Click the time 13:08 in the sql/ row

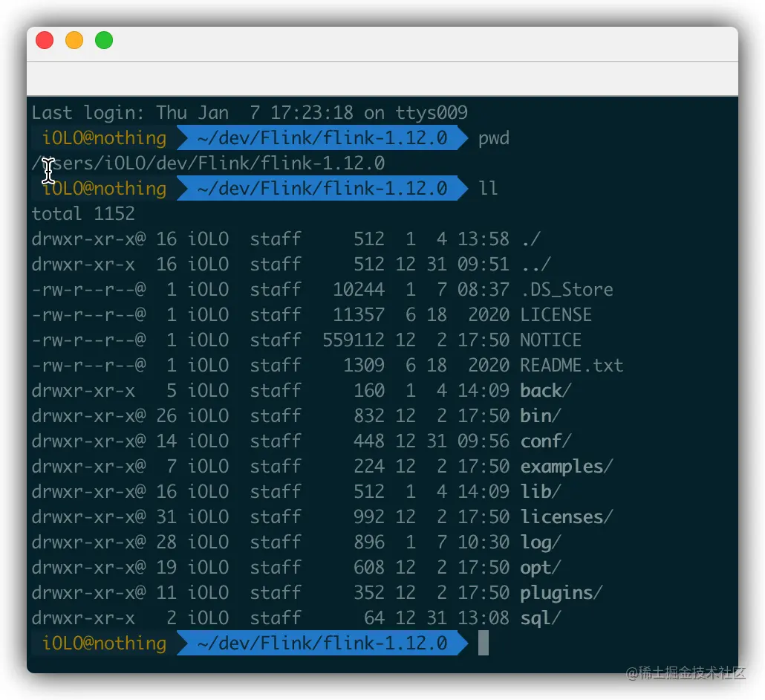(484, 619)
